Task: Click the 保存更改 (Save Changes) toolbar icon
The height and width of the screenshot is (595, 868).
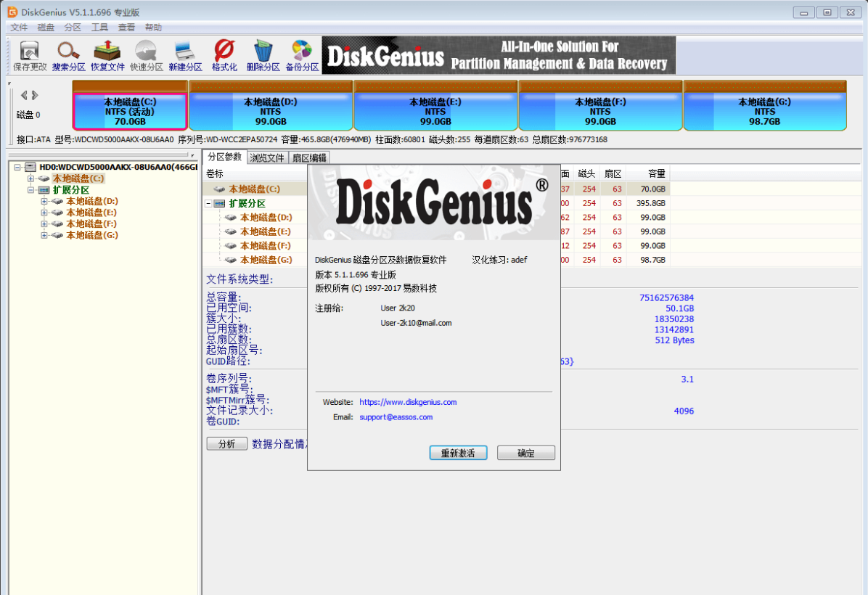Action: click(x=30, y=55)
